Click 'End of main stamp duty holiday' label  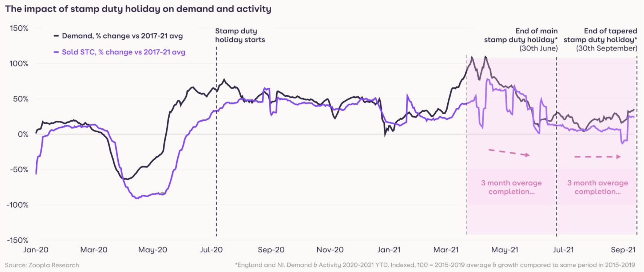pyautogui.click(x=521, y=40)
